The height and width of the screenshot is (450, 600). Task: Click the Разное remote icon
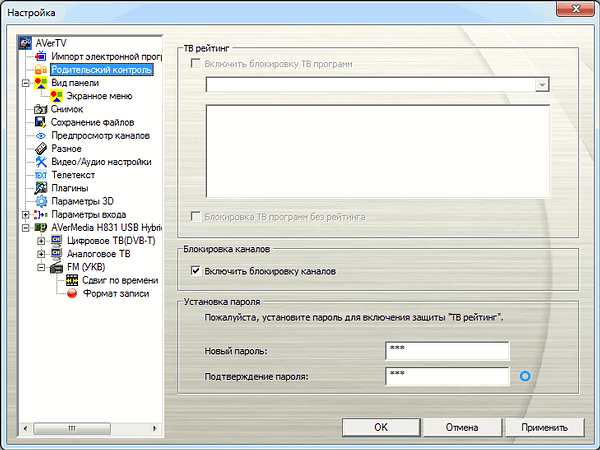tap(41, 148)
